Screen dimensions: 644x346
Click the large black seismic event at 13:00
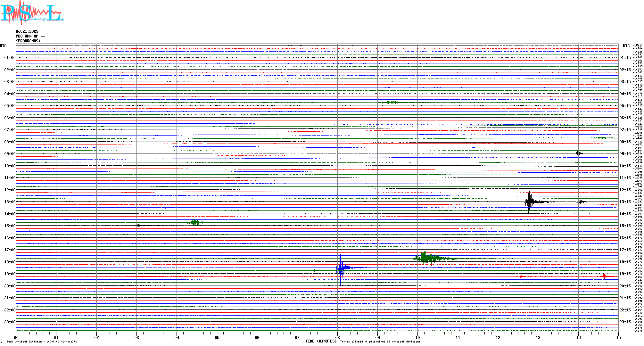tap(529, 202)
